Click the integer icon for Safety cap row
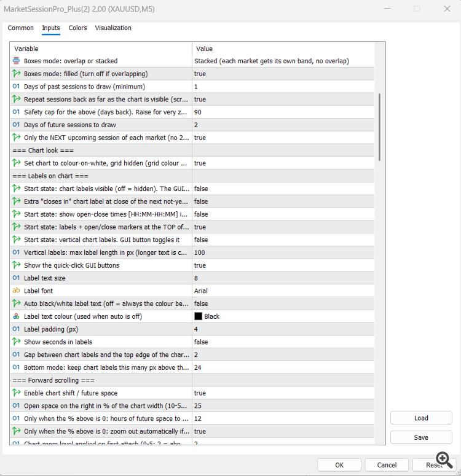The width and height of the screenshot is (461, 476). 16,112
